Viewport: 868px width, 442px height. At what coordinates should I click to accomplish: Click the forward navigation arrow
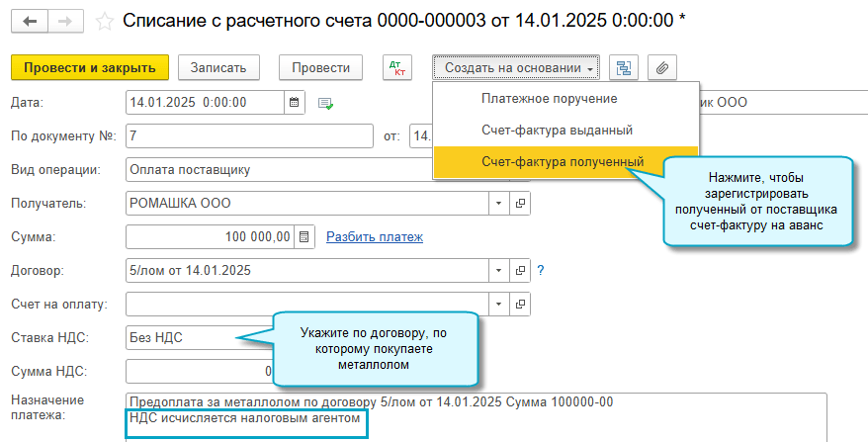tap(64, 19)
